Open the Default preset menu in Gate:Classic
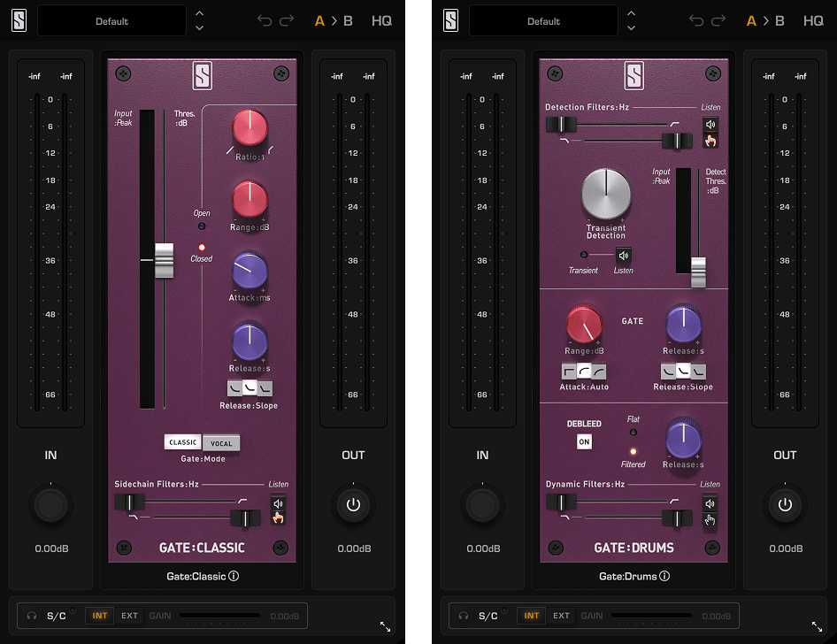Image resolution: width=837 pixels, height=644 pixels. click(x=111, y=20)
